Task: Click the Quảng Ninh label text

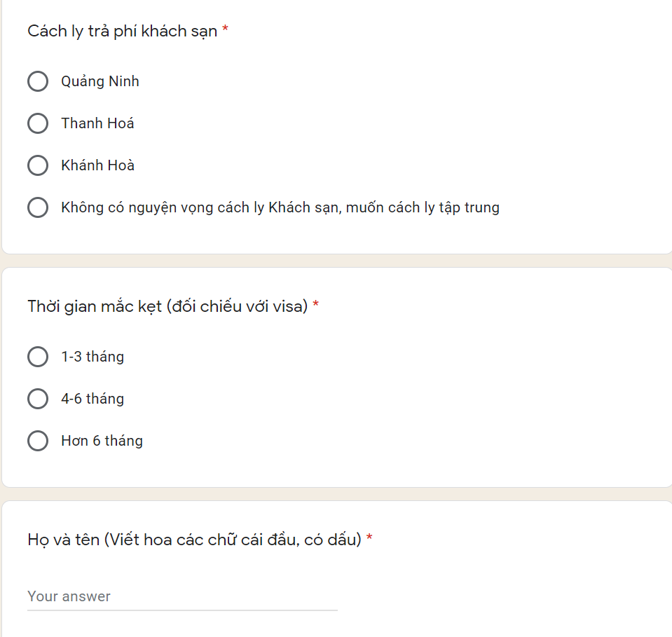Action: pos(100,81)
